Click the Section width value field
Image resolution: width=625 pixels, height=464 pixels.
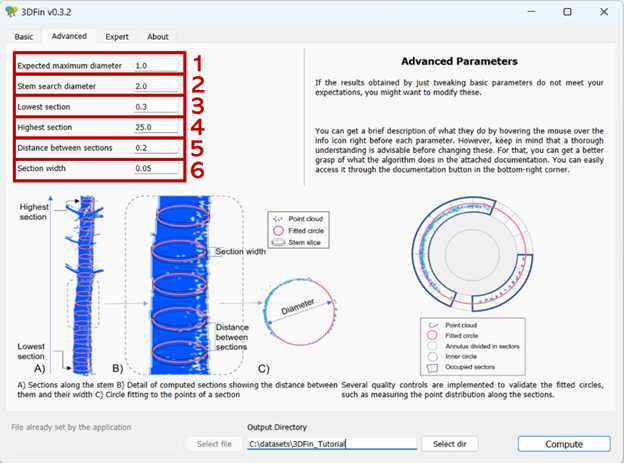[x=156, y=168]
